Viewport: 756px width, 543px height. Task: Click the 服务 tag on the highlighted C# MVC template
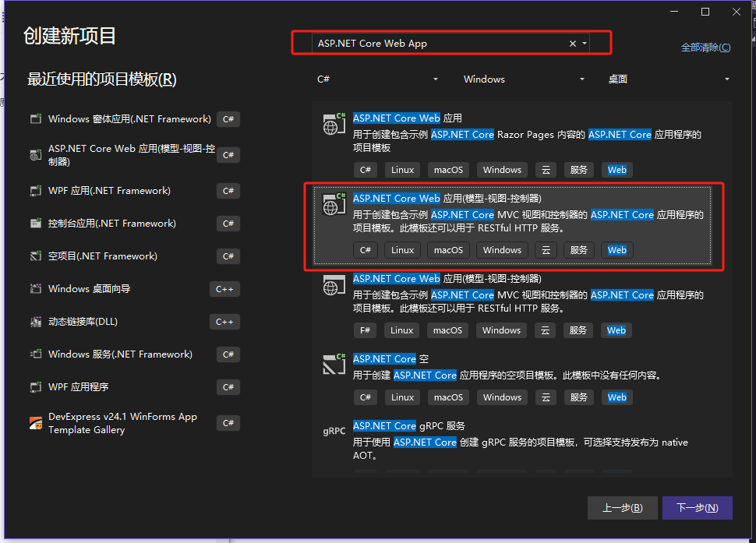coord(578,250)
